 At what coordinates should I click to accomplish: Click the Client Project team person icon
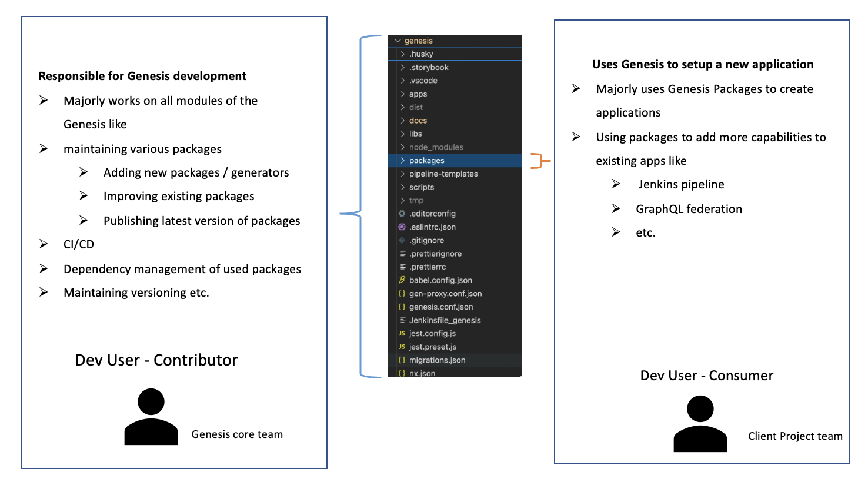coord(700,424)
